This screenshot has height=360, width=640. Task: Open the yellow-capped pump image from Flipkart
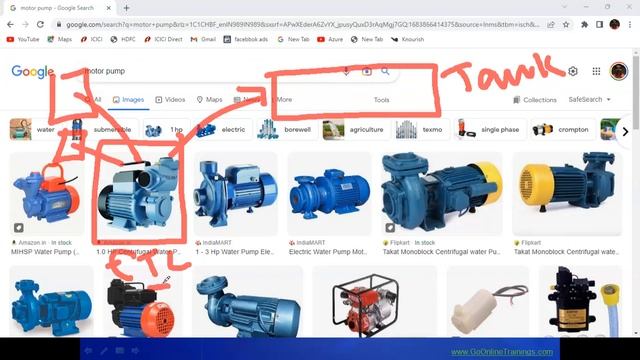567,194
